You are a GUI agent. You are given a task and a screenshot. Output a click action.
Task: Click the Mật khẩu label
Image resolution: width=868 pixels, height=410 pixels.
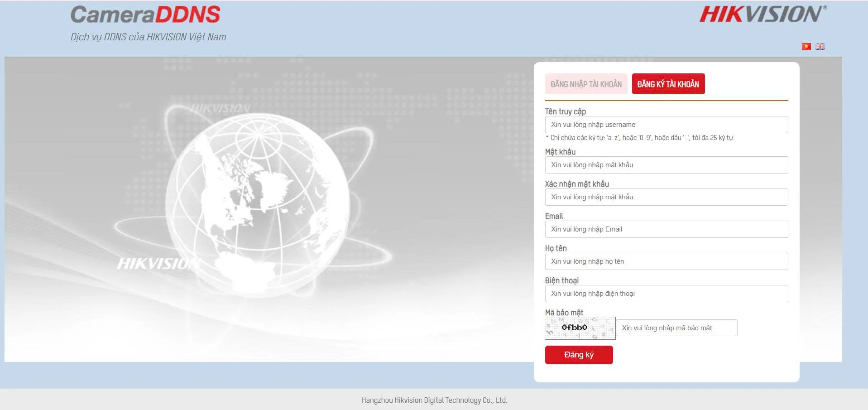pos(560,152)
